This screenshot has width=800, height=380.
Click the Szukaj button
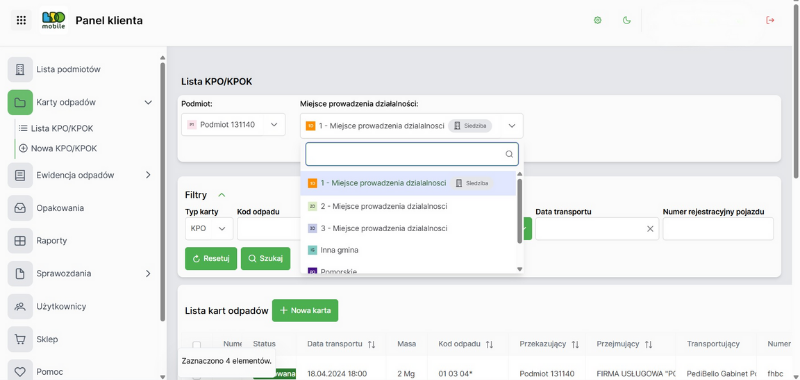265,259
